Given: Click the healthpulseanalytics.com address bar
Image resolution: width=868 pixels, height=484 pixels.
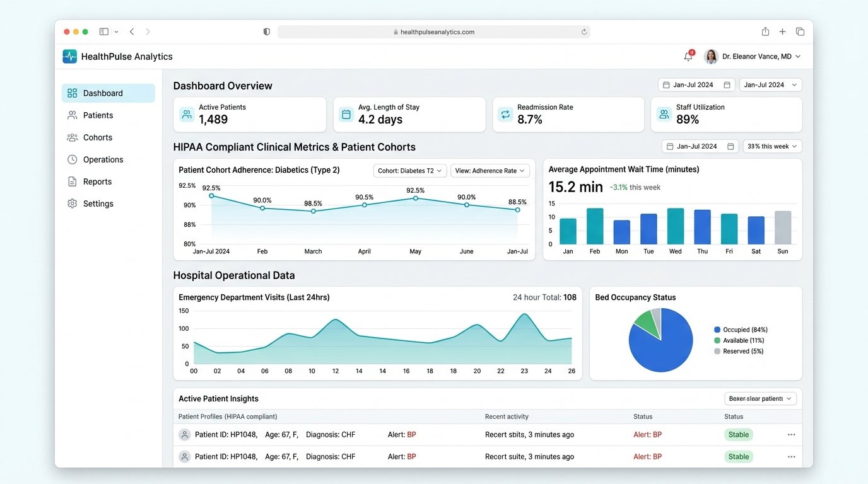Looking at the screenshot, I should [x=434, y=32].
